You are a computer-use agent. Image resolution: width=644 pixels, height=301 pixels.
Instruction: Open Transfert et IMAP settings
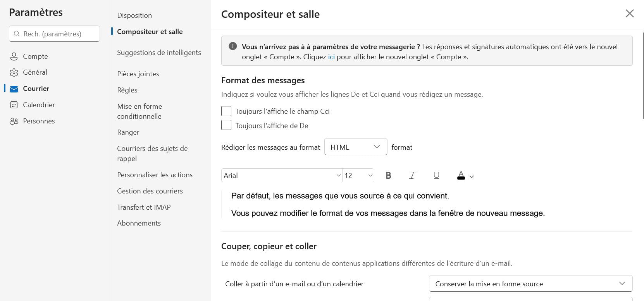(144, 207)
